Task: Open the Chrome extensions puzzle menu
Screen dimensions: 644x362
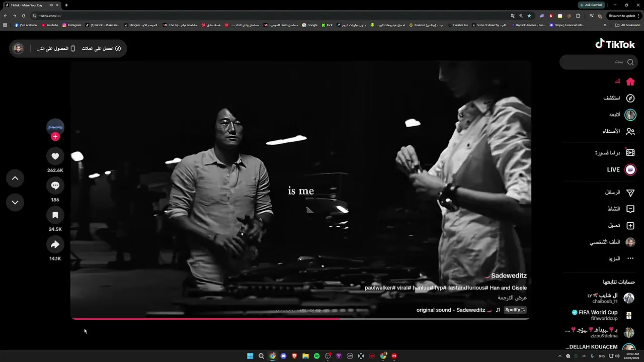Action: click(x=578, y=16)
